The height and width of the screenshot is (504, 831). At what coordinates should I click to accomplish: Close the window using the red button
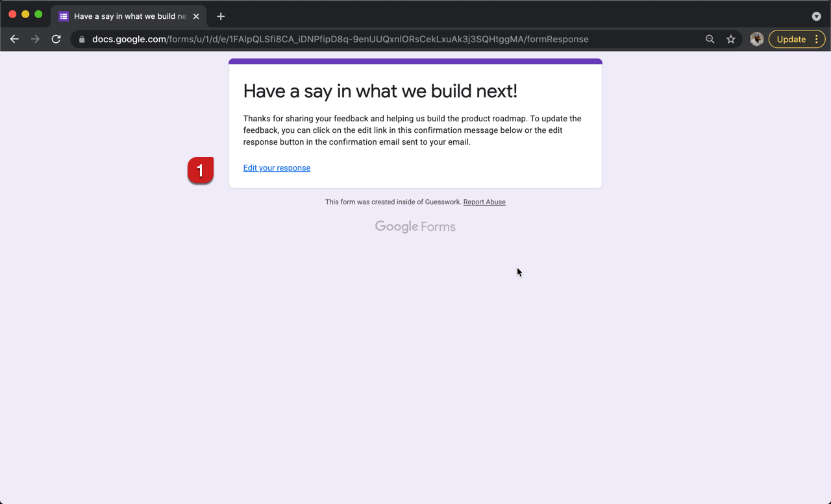12,14
